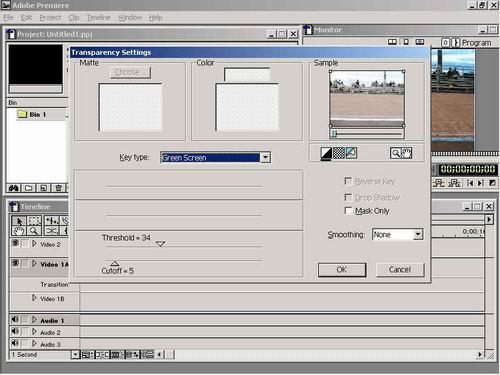Choose the zoom magnifier tool in the dialog
The width and height of the screenshot is (500, 375).
click(x=395, y=153)
